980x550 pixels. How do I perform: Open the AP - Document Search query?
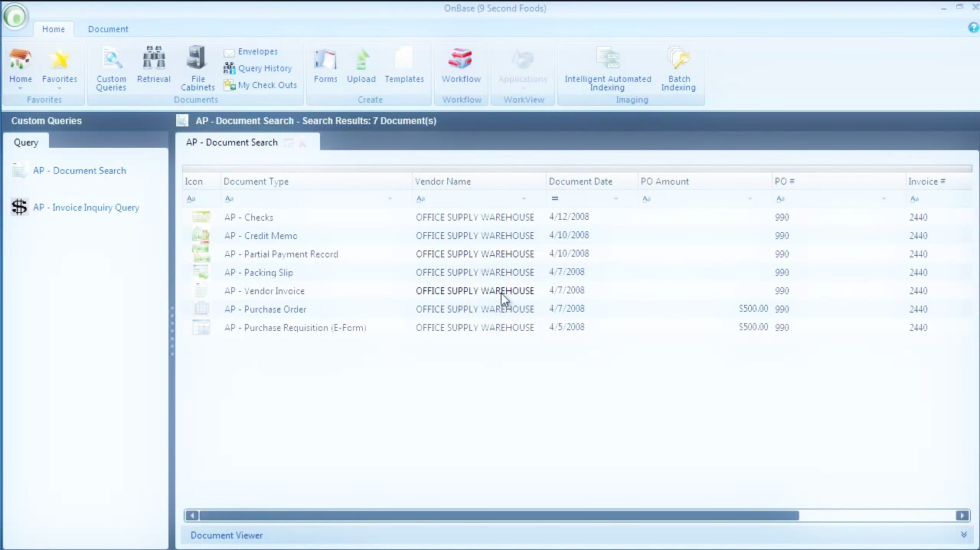point(80,171)
